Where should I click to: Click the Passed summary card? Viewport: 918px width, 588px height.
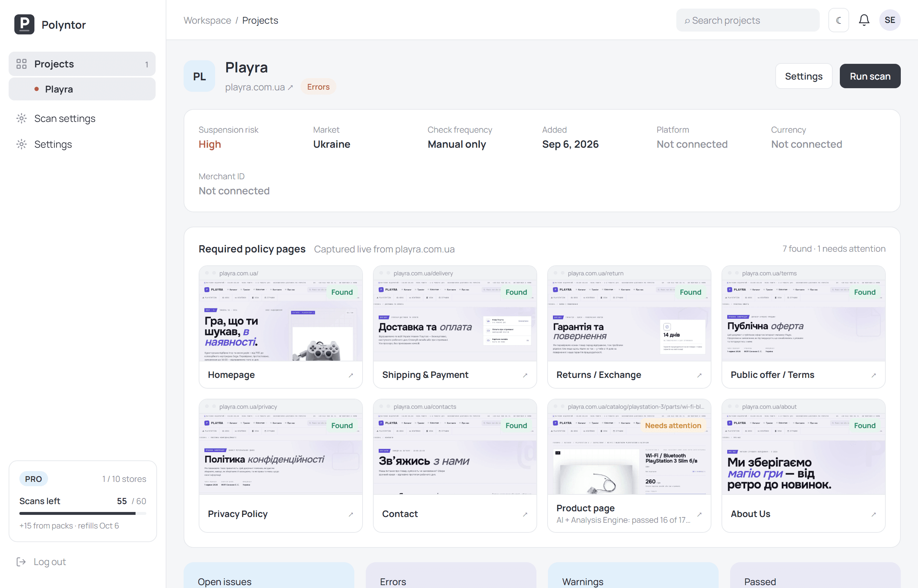point(815,575)
